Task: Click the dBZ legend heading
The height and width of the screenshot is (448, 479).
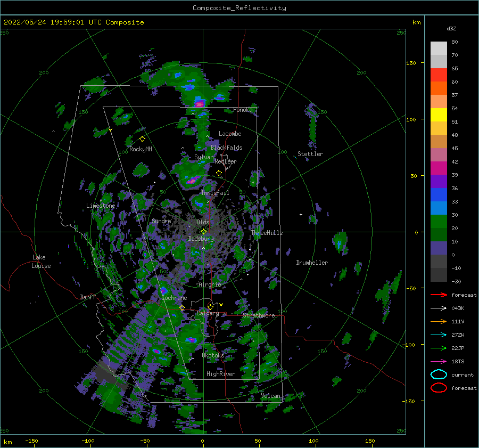Action: tap(451, 28)
